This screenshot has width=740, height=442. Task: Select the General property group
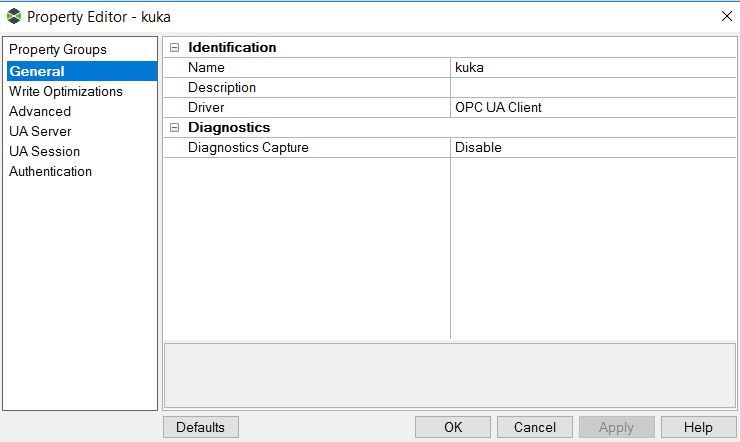(x=82, y=71)
